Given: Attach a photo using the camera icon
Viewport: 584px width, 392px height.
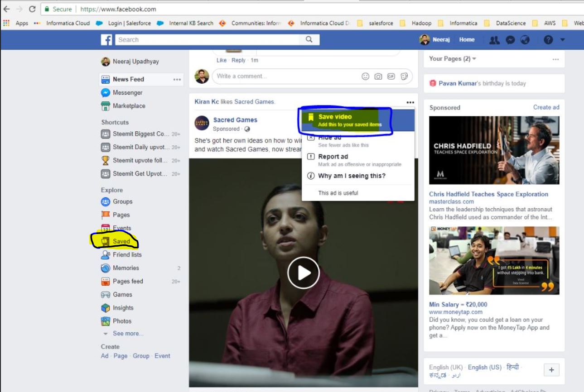Looking at the screenshot, I should 378,76.
